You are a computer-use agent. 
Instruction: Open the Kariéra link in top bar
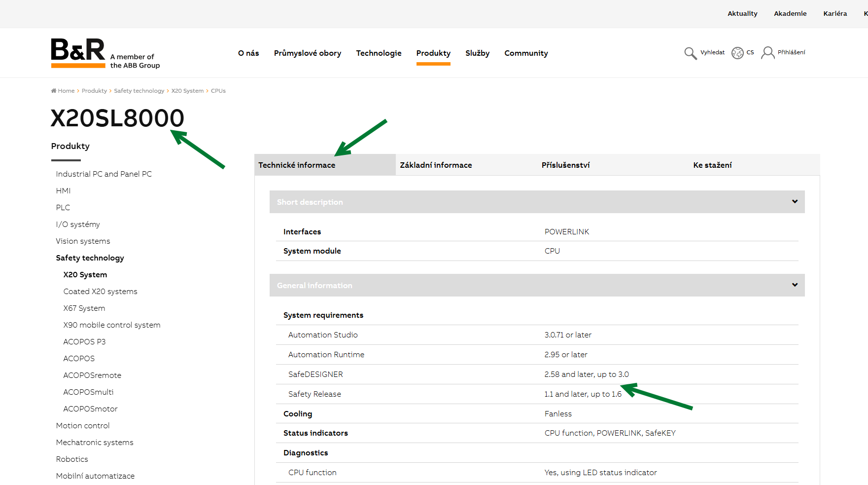click(835, 14)
